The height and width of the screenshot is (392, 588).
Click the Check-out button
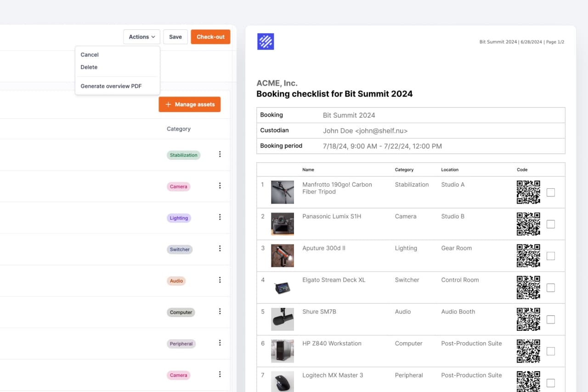pyautogui.click(x=210, y=36)
